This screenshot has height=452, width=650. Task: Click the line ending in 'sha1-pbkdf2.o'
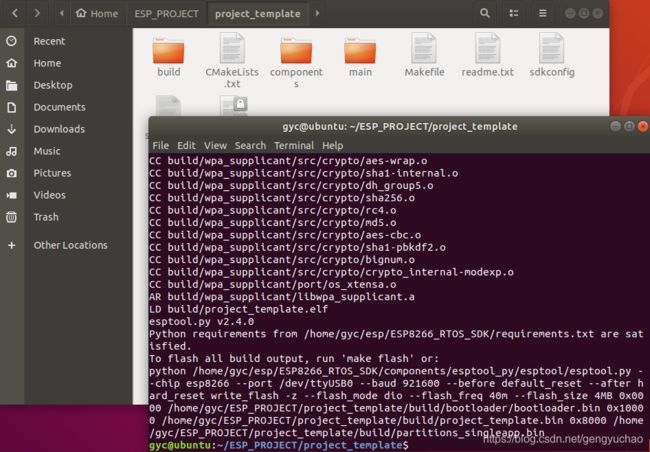pyautogui.click(x=297, y=247)
